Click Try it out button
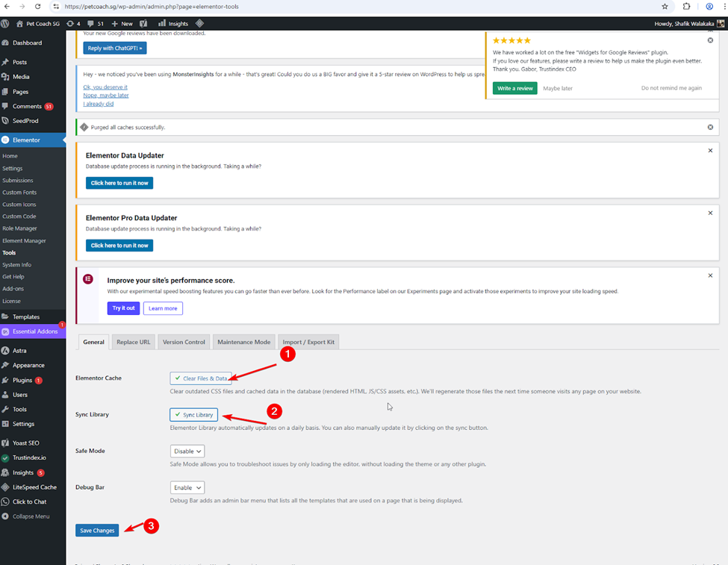This screenshot has height=565, width=728. (123, 308)
